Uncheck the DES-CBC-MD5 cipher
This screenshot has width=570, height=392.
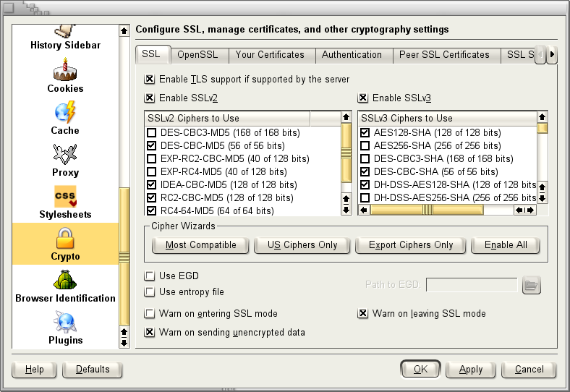pyautogui.click(x=151, y=145)
